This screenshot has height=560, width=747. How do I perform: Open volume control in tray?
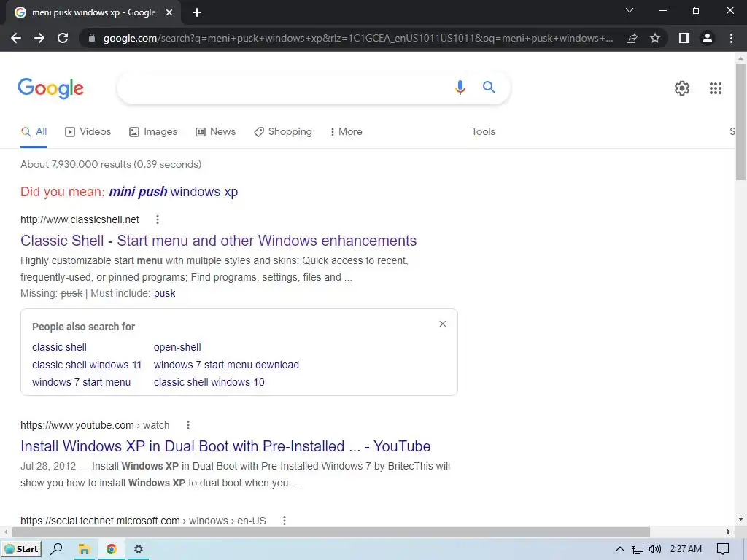[655, 549]
